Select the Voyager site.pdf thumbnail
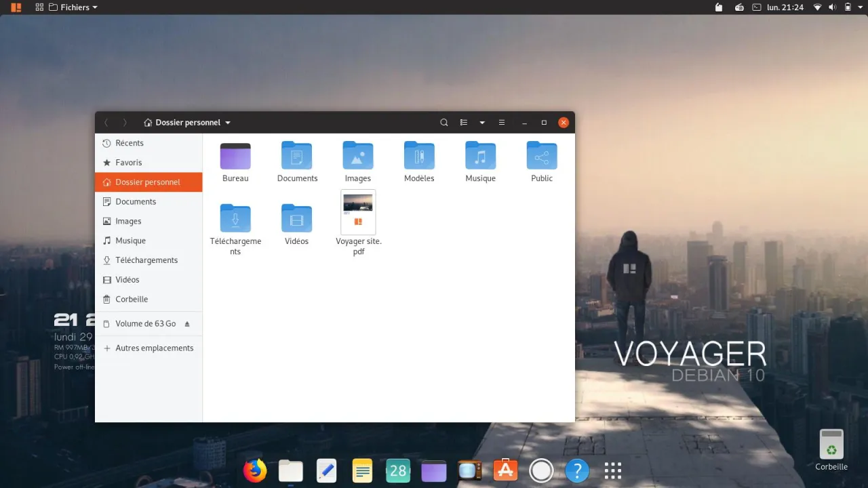 tap(358, 211)
